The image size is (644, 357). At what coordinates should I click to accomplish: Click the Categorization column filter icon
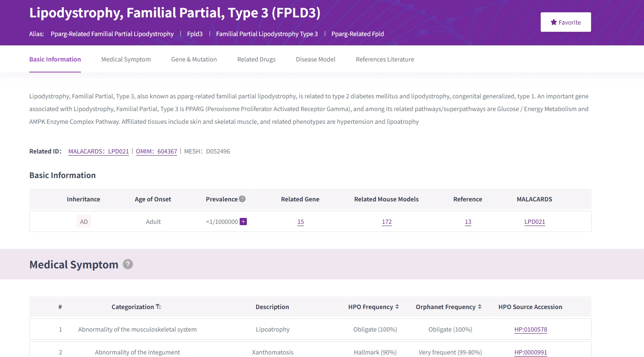(159, 306)
